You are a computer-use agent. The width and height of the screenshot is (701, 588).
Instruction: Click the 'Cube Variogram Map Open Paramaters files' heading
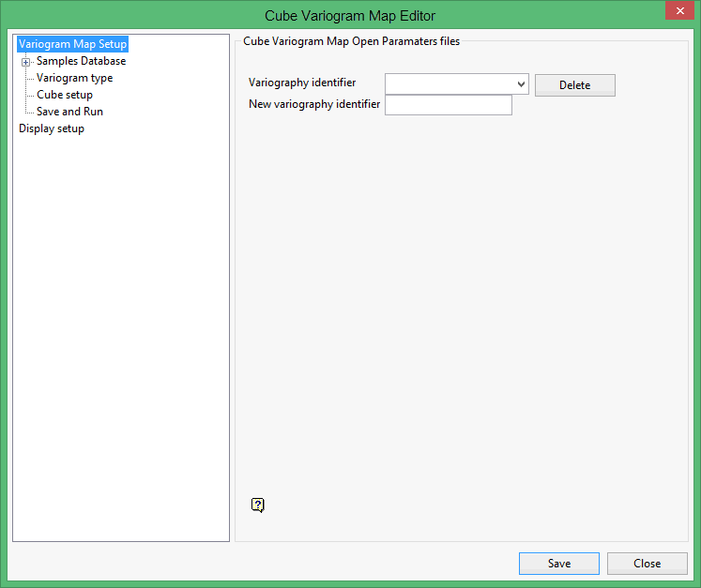coord(351,41)
